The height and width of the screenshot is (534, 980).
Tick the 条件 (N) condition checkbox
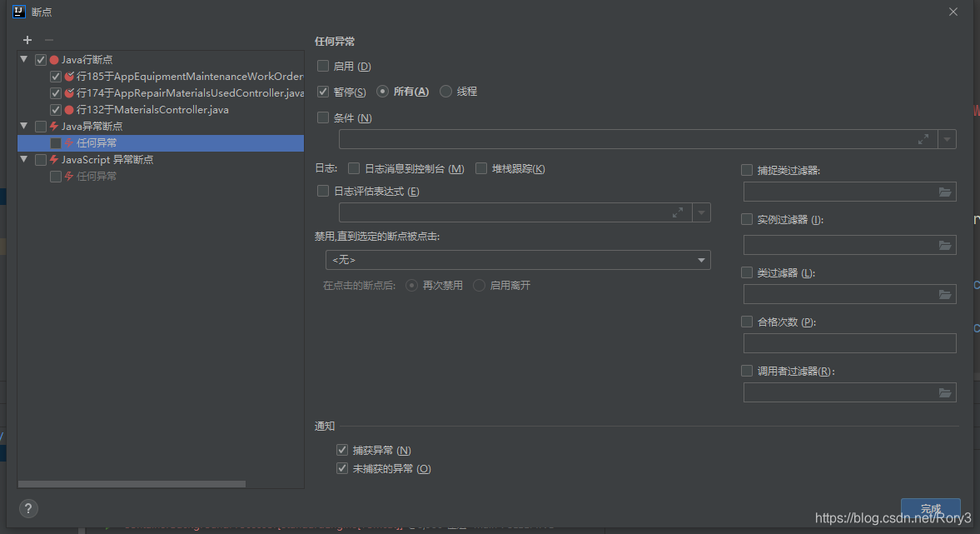[x=323, y=117]
